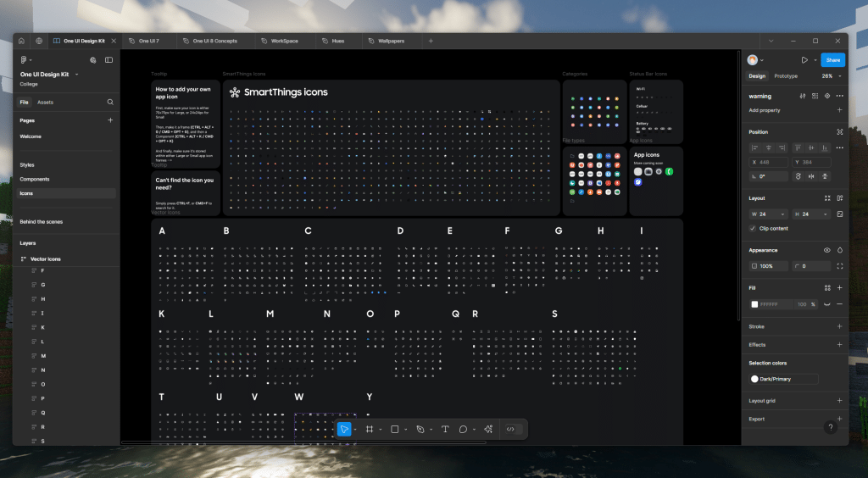Toggle auto layout icon in Layout header

tap(840, 198)
